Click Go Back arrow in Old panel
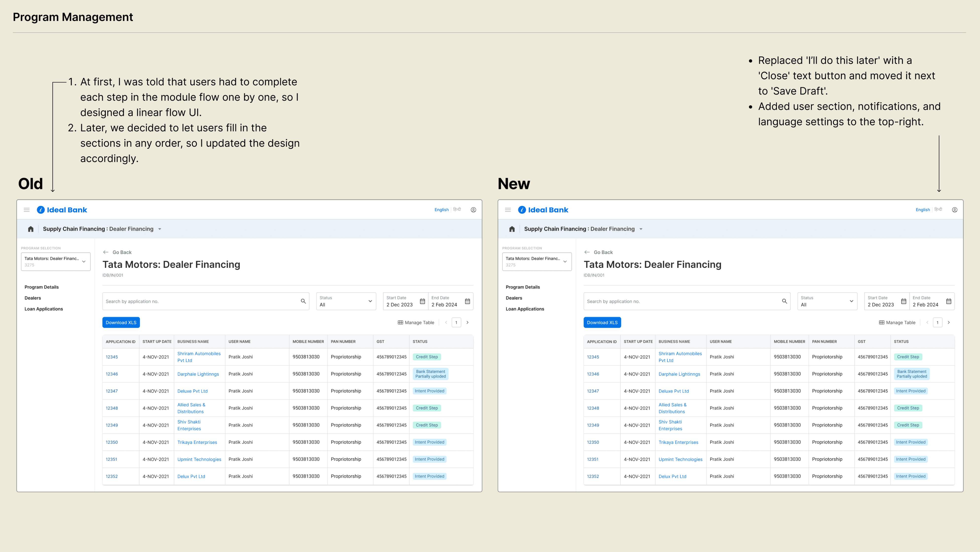 click(106, 252)
